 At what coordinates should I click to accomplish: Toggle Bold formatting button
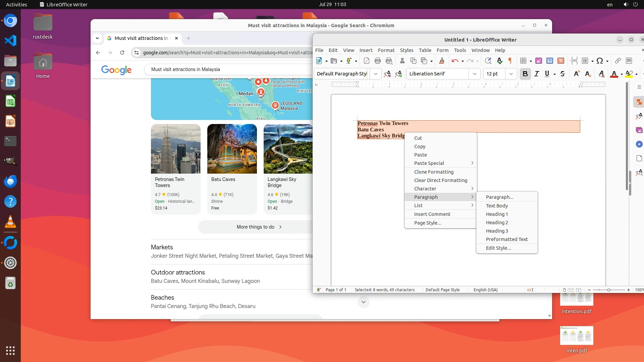[x=525, y=74]
